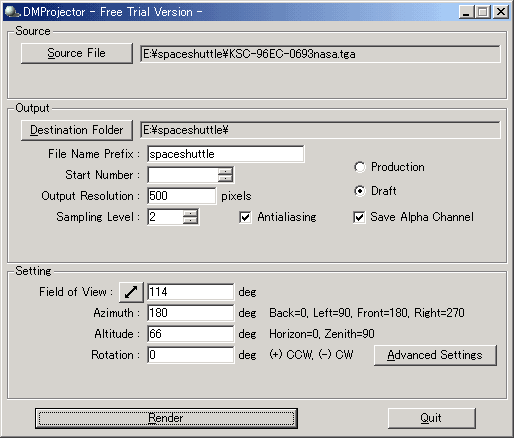Image resolution: width=514 pixels, height=438 pixels.
Task: Click the Altitude value field
Action: (x=190, y=334)
